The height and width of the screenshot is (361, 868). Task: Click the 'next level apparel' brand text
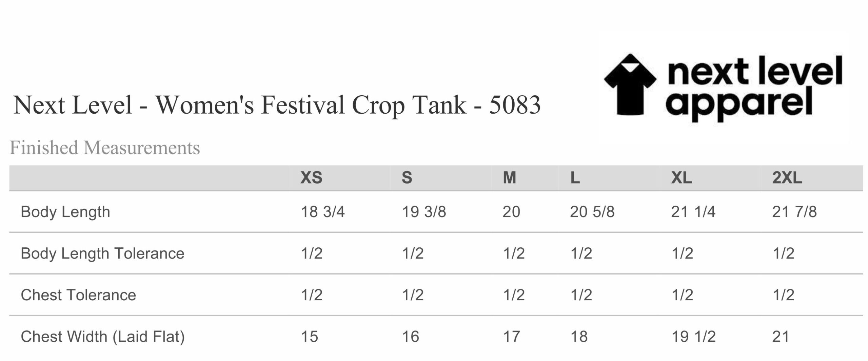coord(754,89)
